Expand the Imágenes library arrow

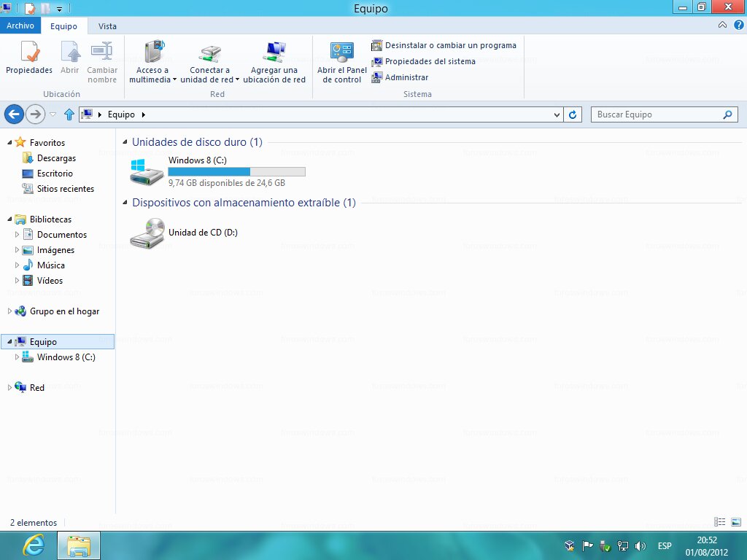[18, 250]
